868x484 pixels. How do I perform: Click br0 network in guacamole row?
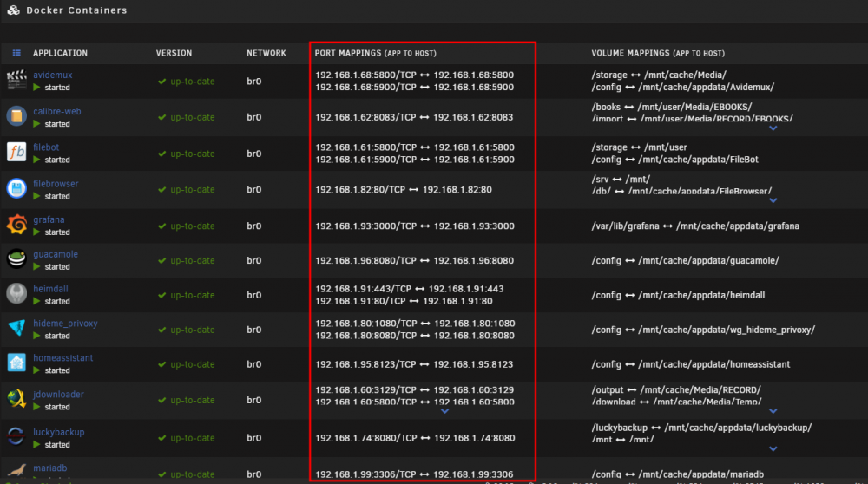click(x=254, y=260)
